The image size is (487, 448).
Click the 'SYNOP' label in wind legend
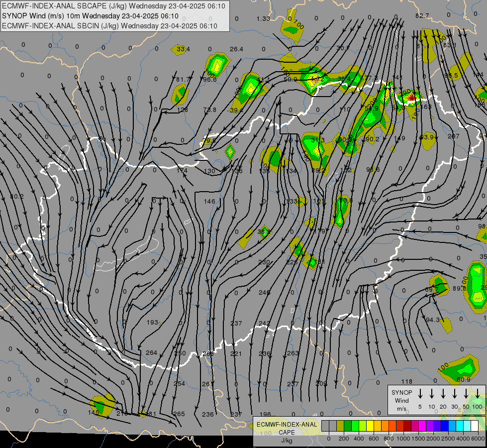point(401,392)
